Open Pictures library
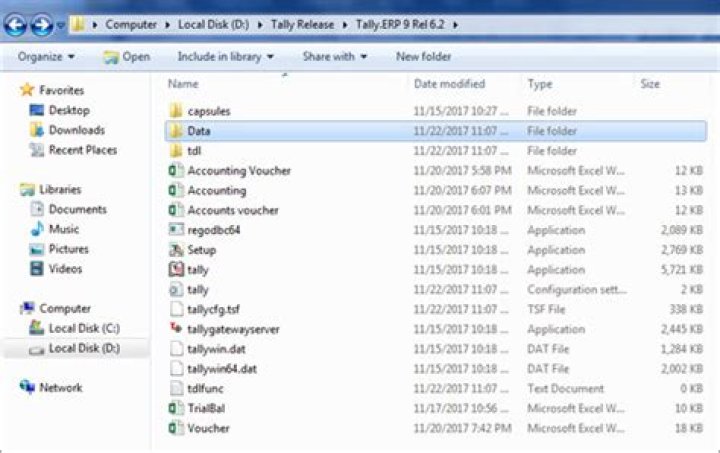The height and width of the screenshot is (453, 720). [69, 249]
